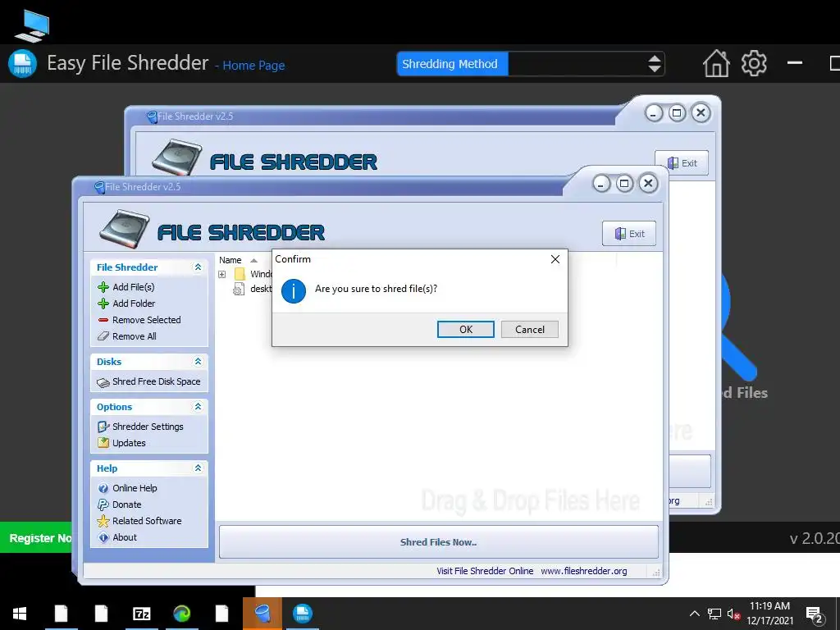Image resolution: width=840 pixels, height=630 pixels.
Task: Open the Shredding Method dropdown
Action: pos(654,64)
